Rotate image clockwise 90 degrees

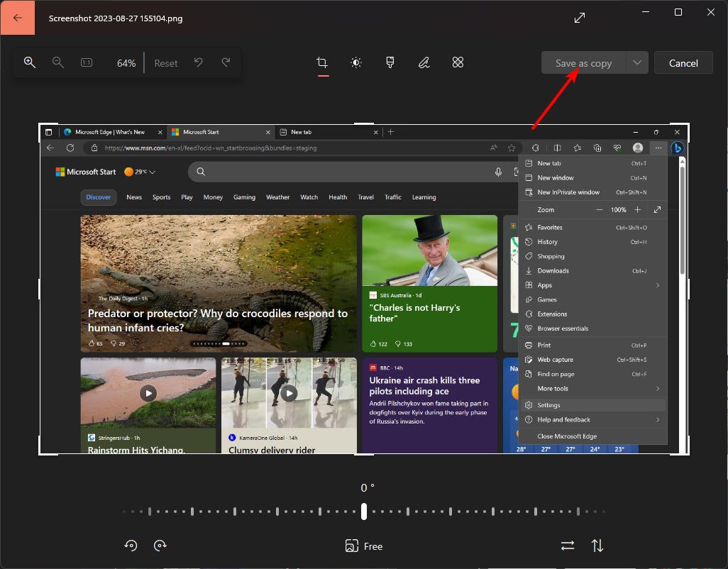[x=160, y=546]
